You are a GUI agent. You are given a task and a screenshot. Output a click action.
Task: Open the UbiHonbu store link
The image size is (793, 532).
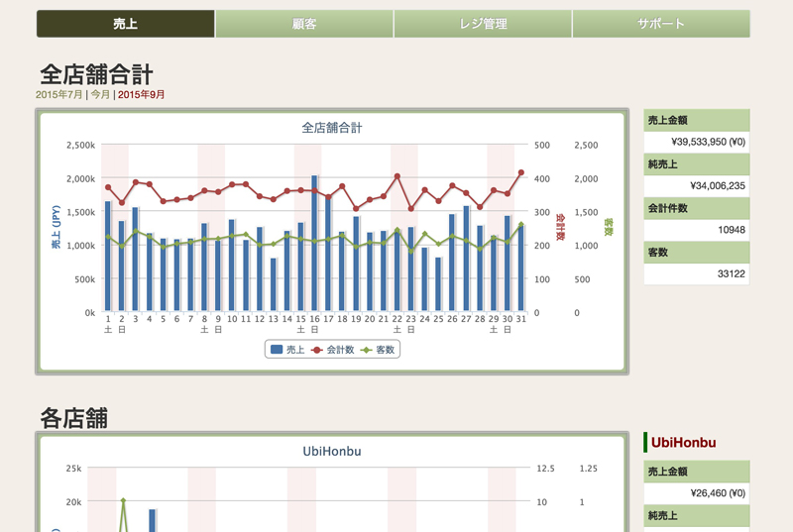click(x=683, y=443)
